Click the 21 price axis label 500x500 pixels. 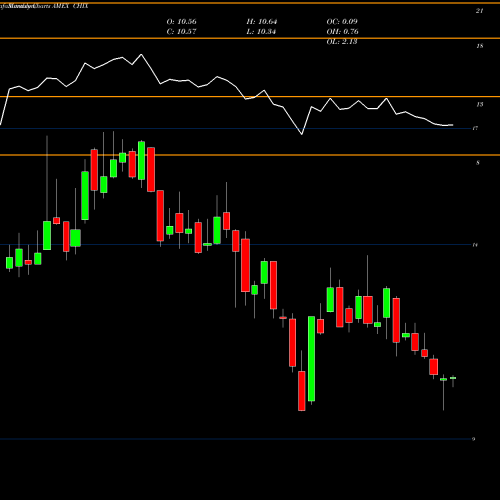coord(479,11)
